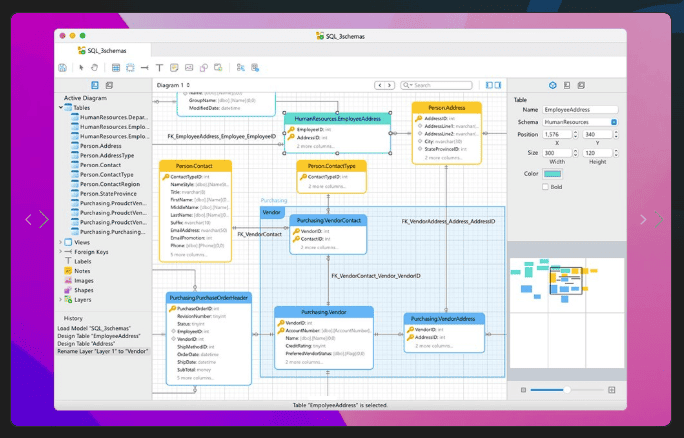684x438 pixels.
Task: Click the Name field containing EmployeeAddress
Action: pyautogui.click(x=580, y=110)
